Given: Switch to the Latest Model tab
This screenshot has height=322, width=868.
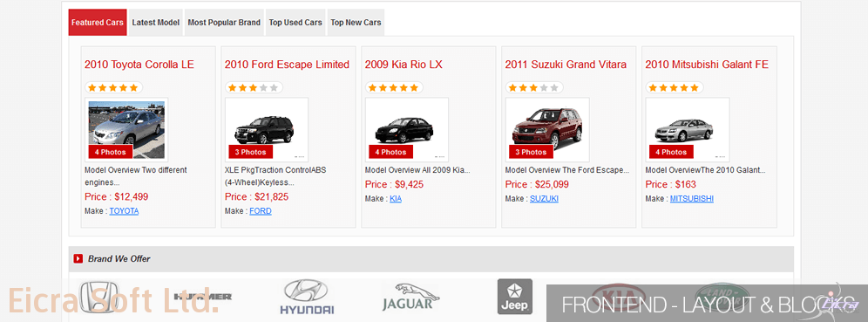Looking at the screenshot, I should tap(155, 23).
